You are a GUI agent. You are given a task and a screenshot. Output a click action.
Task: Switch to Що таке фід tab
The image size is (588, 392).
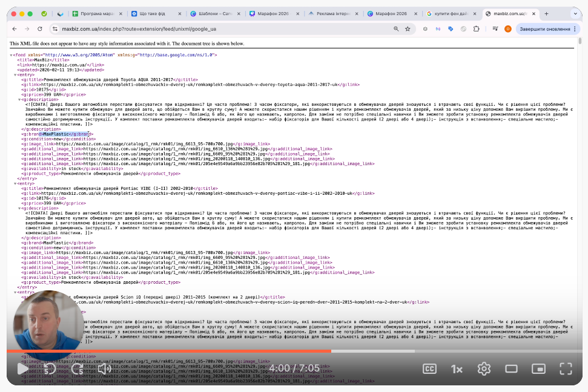click(152, 13)
